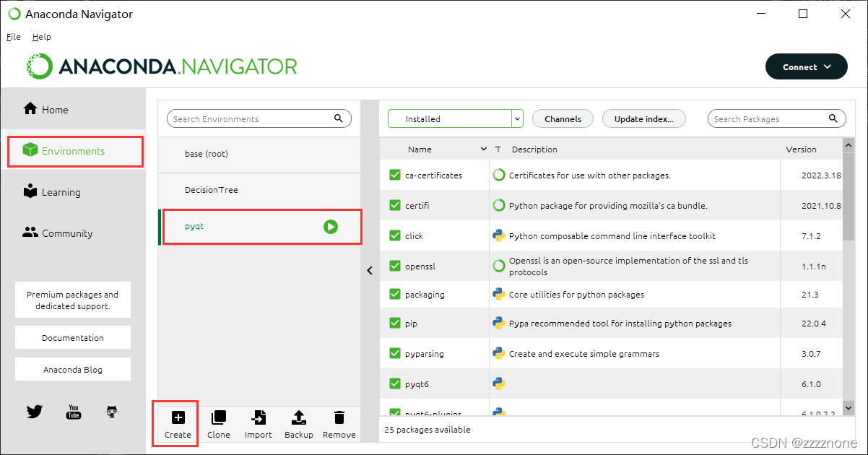Toggle the openssl package checkbox
This screenshot has width=868, height=455.
(394, 266)
